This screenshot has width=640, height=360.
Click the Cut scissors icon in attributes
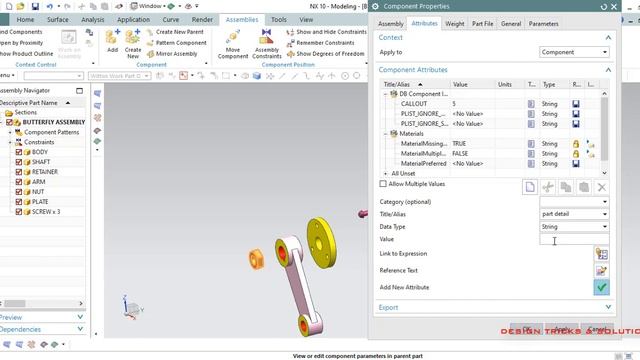click(548, 187)
